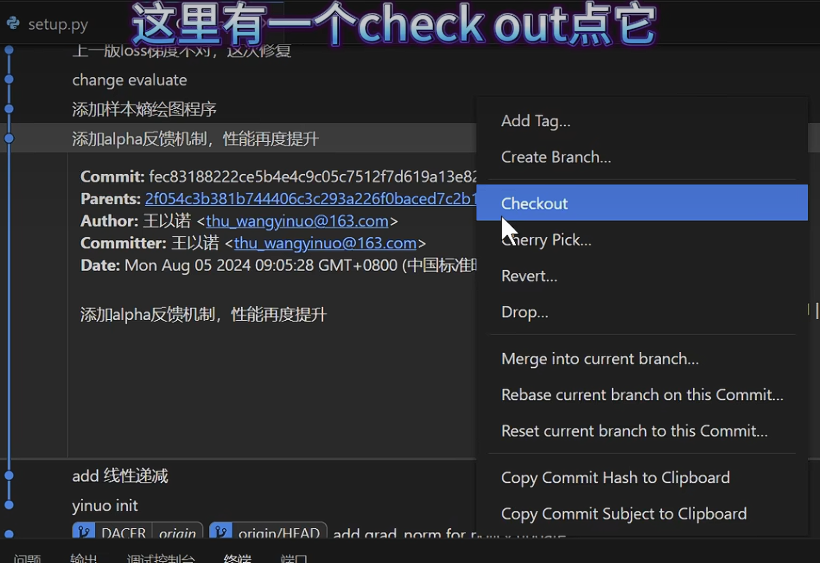The width and height of the screenshot is (820, 563).
Task: Click graph node of 'yinuo init' commit
Action: click(x=9, y=505)
